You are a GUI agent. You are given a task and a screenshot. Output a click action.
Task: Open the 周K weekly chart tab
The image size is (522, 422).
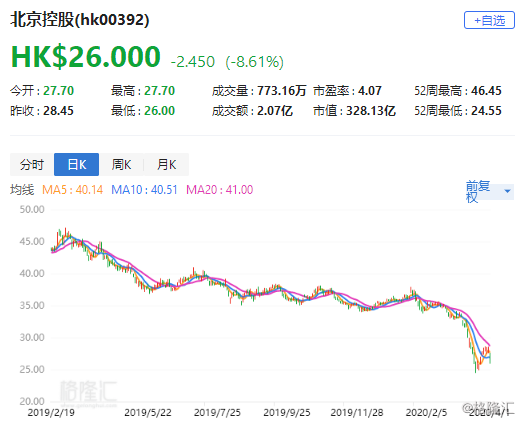(121, 164)
